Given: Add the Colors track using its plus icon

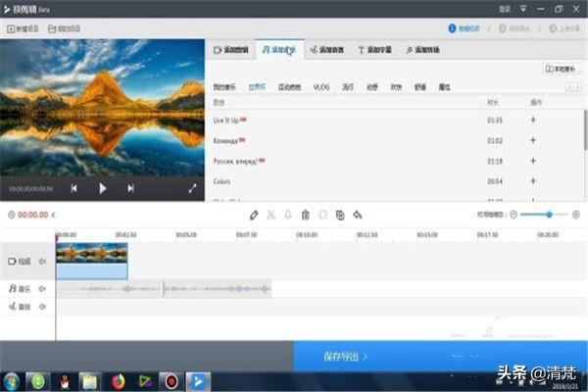Looking at the screenshot, I should (x=533, y=181).
